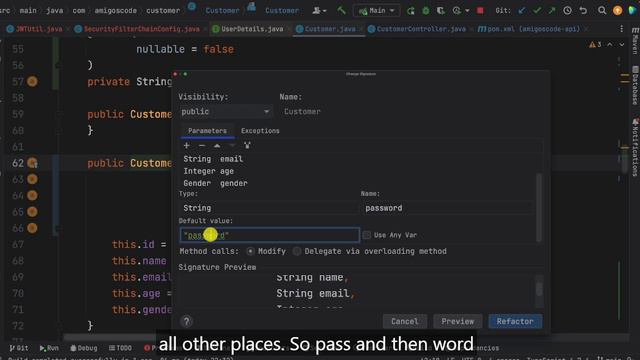Click the Refactor button

click(515, 321)
